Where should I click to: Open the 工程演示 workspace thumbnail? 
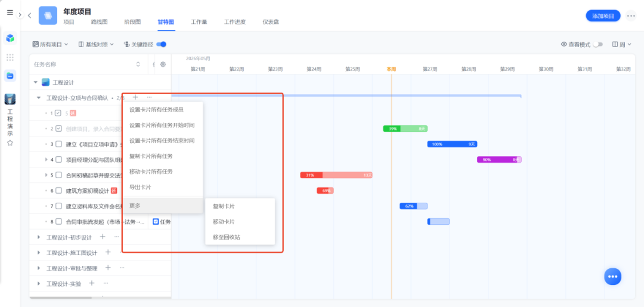(x=10, y=99)
